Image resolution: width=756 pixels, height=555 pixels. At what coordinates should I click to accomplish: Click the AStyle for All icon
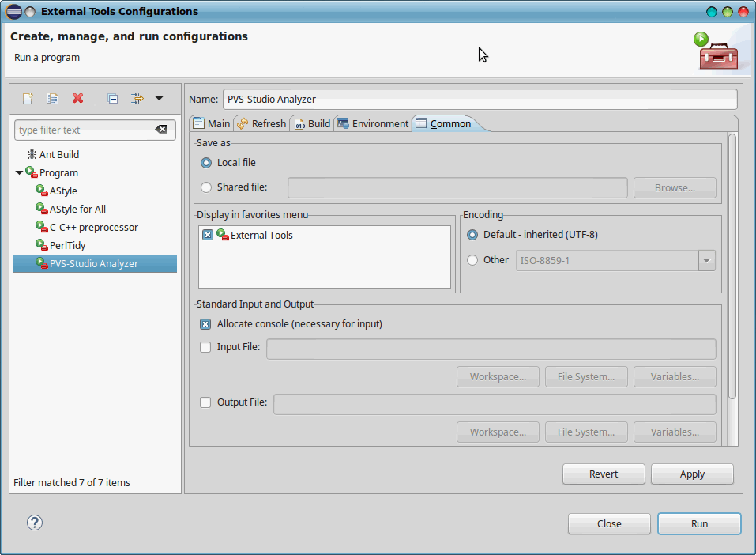[42, 209]
